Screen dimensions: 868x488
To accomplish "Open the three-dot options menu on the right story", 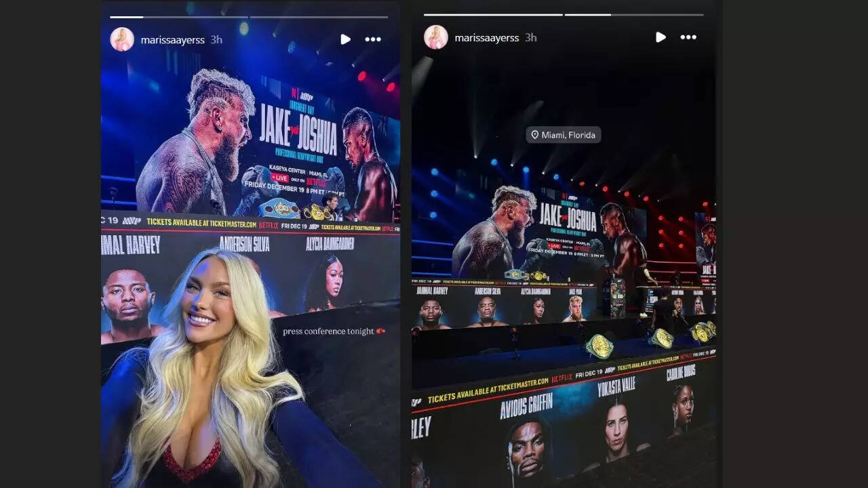I will click(689, 37).
